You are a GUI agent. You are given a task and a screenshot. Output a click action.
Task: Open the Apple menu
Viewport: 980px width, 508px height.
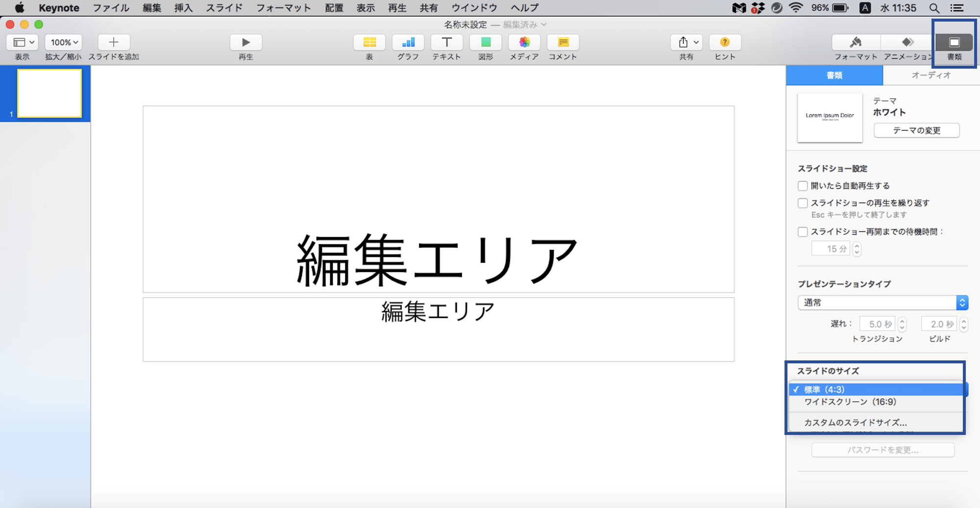tap(20, 8)
